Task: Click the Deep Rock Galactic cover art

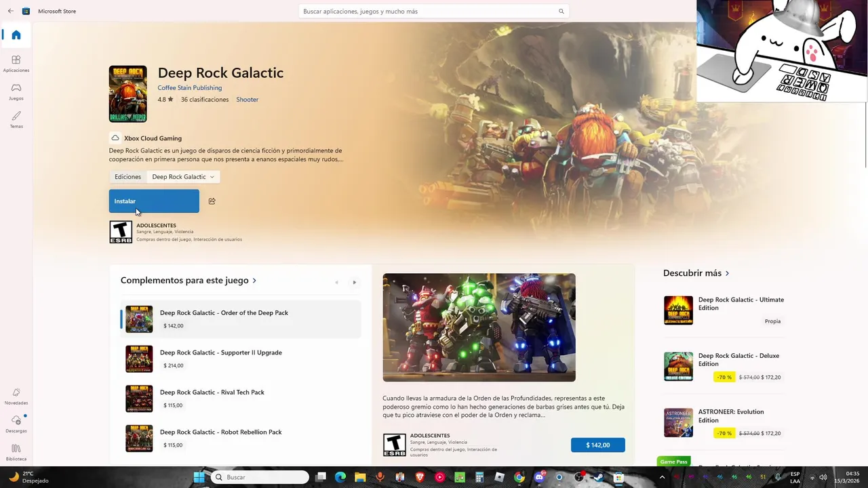Action: [x=127, y=94]
